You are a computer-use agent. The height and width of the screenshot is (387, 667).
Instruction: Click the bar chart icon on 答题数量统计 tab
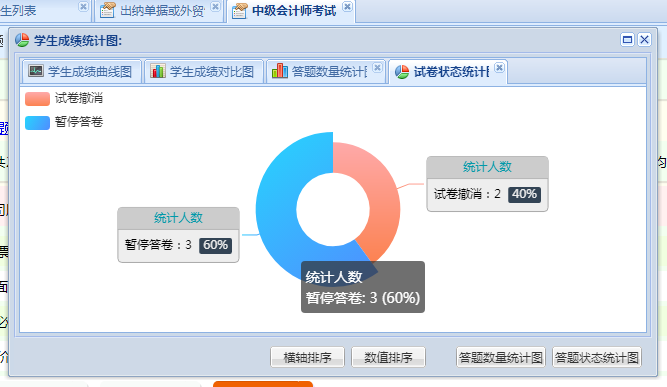point(279,71)
